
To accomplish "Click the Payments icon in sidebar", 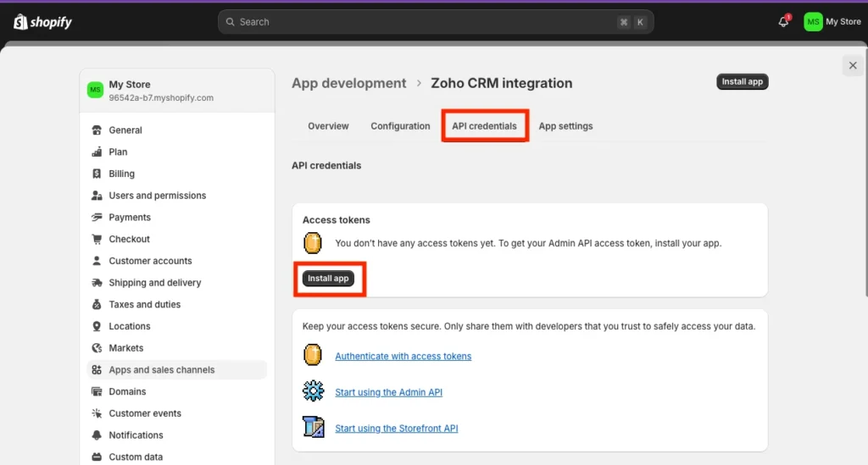I will (x=97, y=218).
